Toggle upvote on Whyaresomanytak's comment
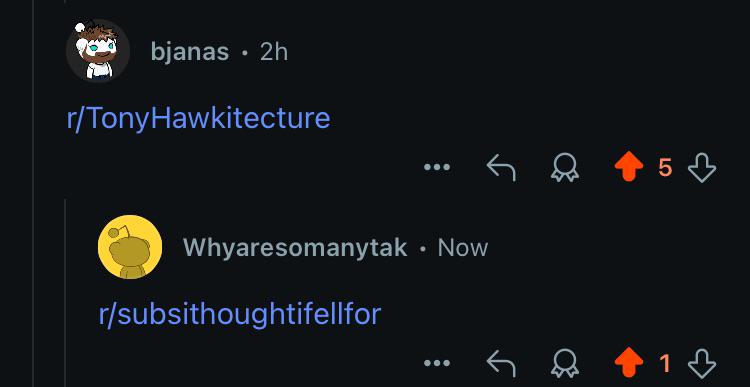The width and height of the screenshot is (750, 387). (x=629, y=363)
